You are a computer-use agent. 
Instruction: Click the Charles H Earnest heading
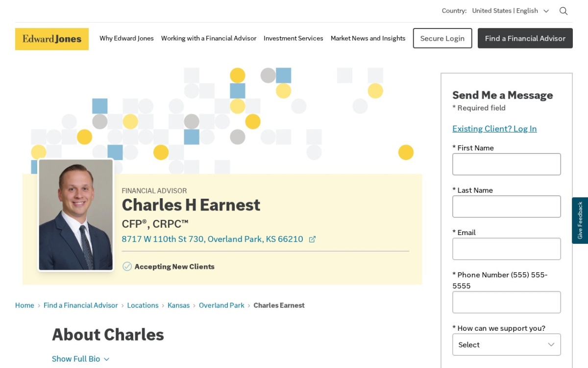pos(191,205)
